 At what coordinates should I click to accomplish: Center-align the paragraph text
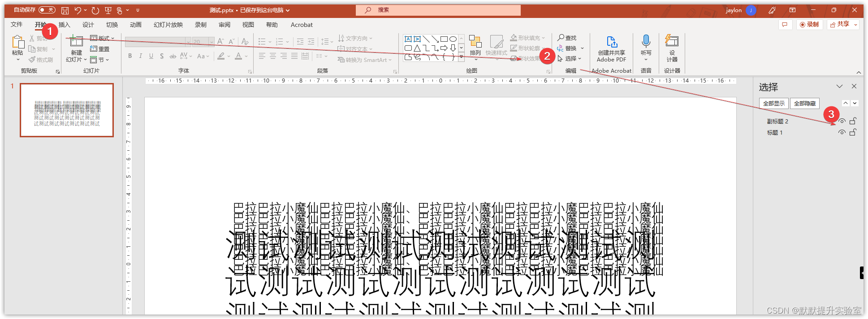(273, 56)
